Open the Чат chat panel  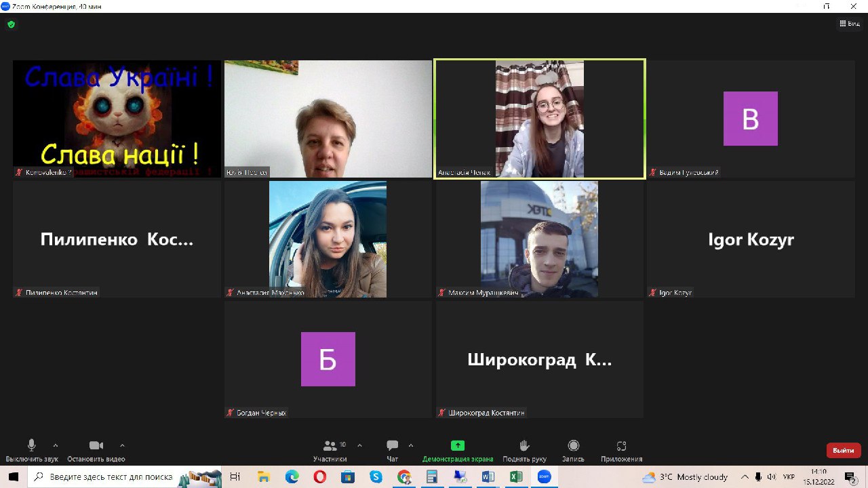392,449
